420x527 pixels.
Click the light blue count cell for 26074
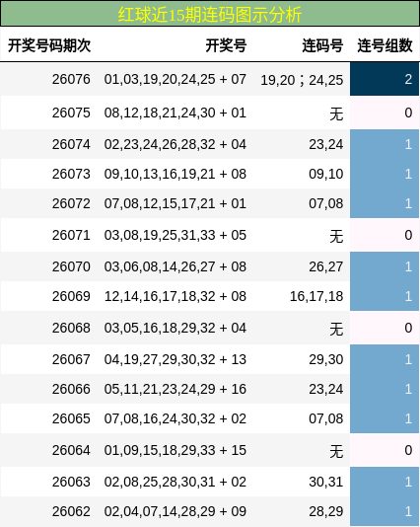(385, 144)
